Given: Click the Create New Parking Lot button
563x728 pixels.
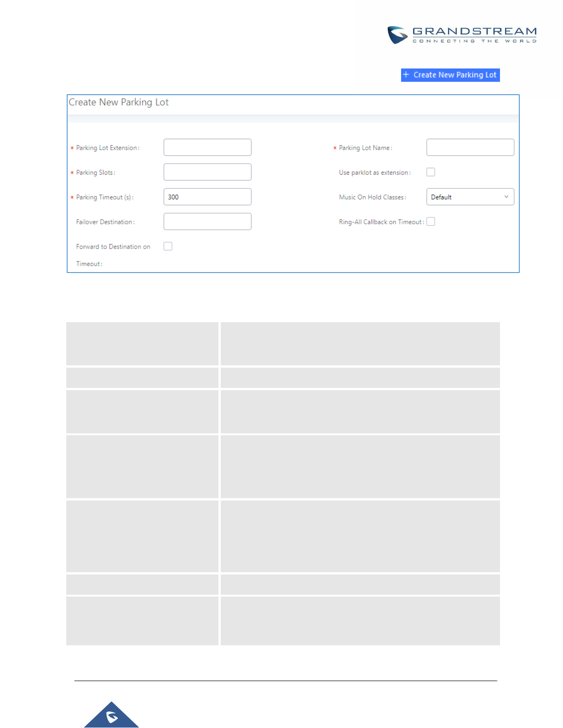Looking at the screenshot, I should (x=450, y=75).
